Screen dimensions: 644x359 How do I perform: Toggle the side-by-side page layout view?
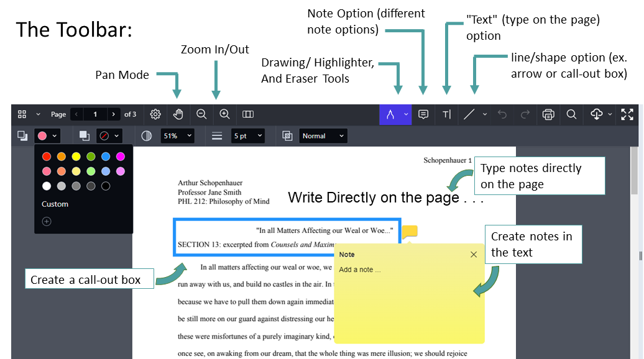click(x=248, y=114)
